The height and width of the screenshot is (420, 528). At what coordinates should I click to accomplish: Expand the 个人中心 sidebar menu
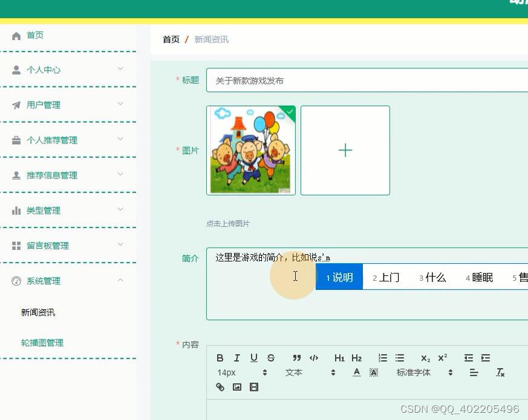[x=68, y=70]
